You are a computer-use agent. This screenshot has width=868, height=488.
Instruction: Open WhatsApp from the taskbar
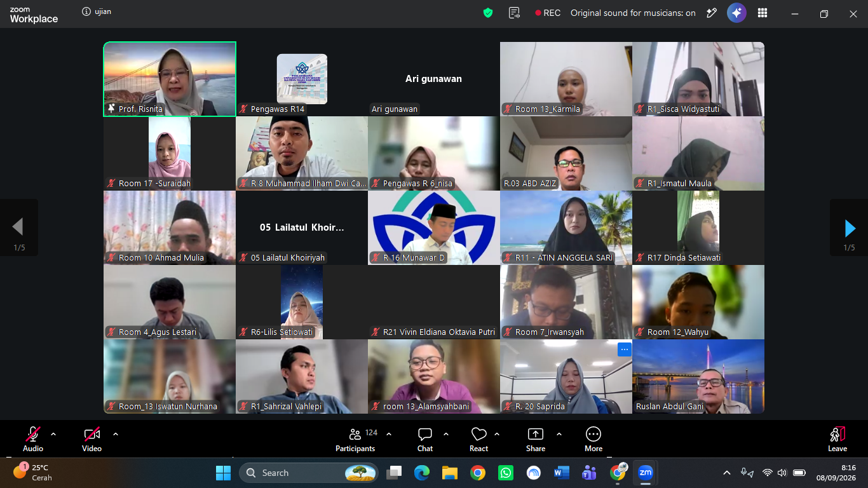506,473
